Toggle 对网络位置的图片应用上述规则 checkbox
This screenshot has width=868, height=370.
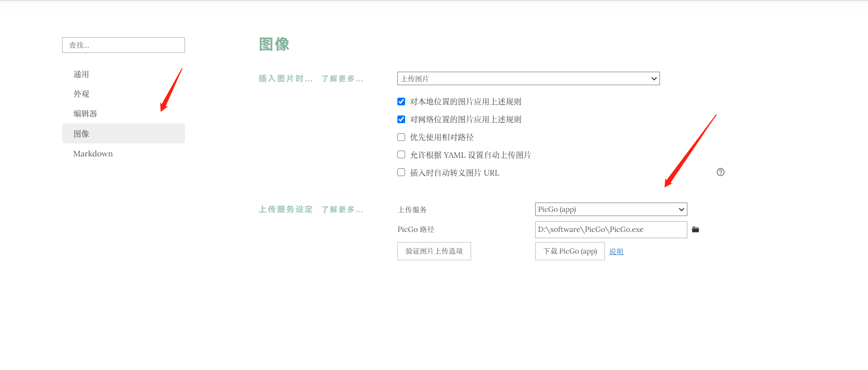point(401,119)
